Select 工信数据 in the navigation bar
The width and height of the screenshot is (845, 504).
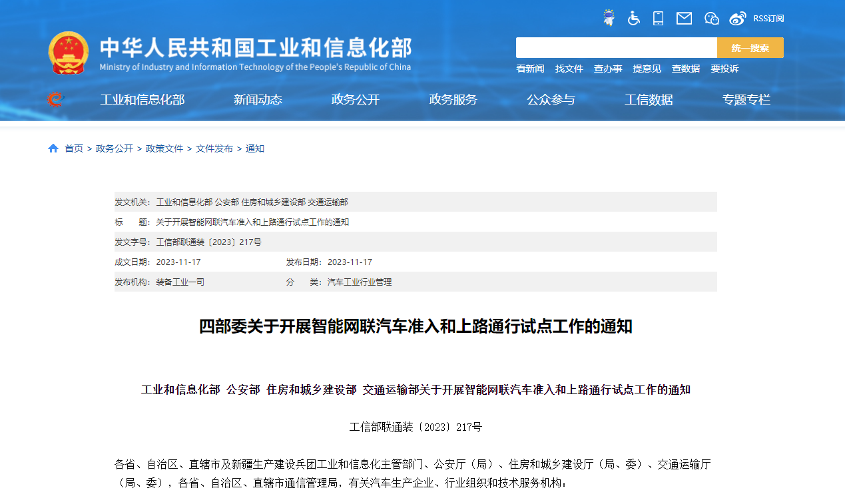[x=649, y=100]
